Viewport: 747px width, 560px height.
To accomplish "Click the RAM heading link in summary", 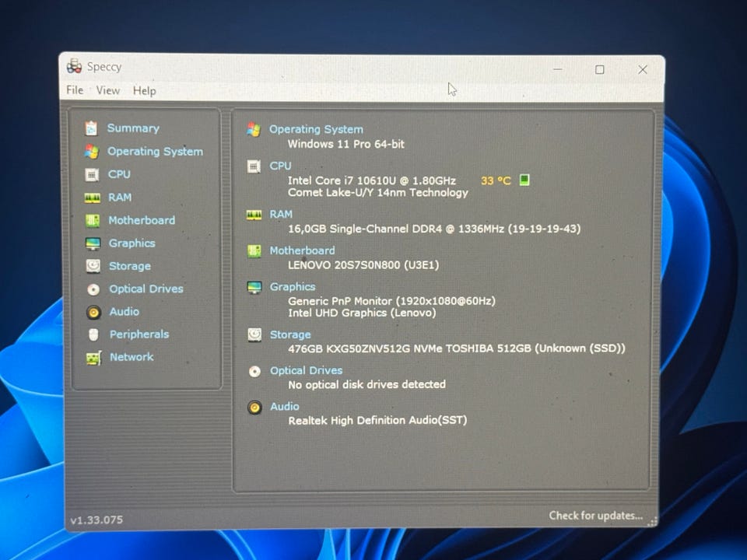I will pos(281,215).
